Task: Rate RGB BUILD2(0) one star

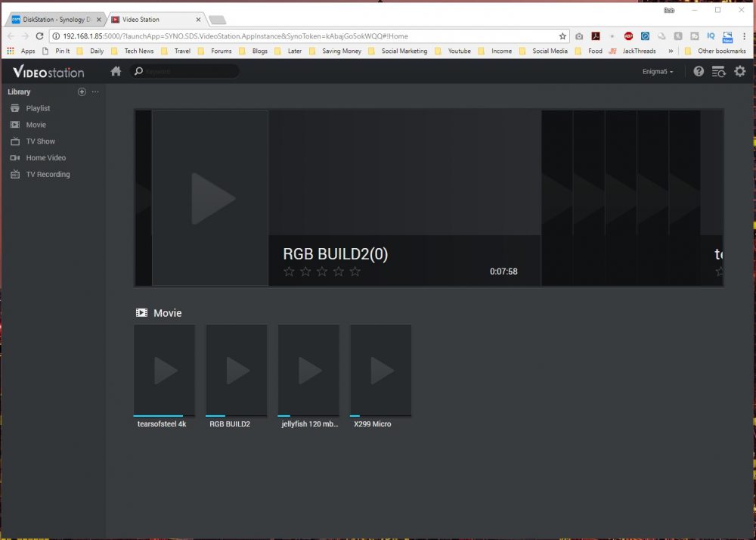Action: tap(289, 272)
